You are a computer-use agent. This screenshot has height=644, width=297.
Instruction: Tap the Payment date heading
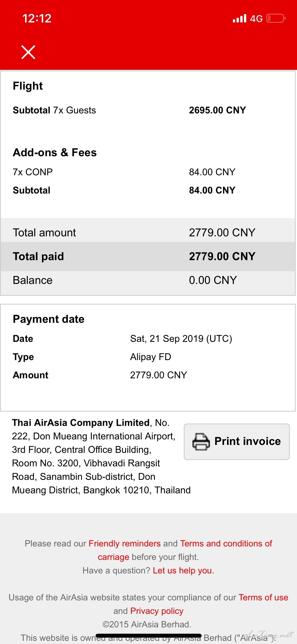pos(49,319)
